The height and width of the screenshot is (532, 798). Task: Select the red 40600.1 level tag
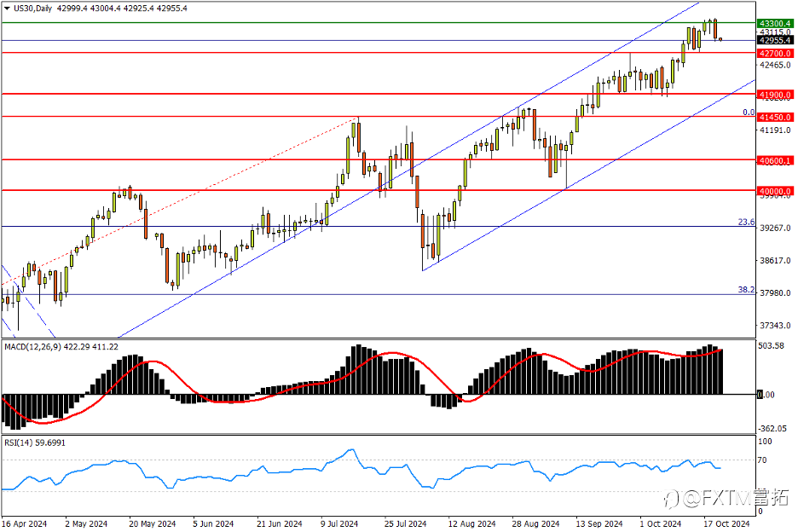click(x=775, y=161)
